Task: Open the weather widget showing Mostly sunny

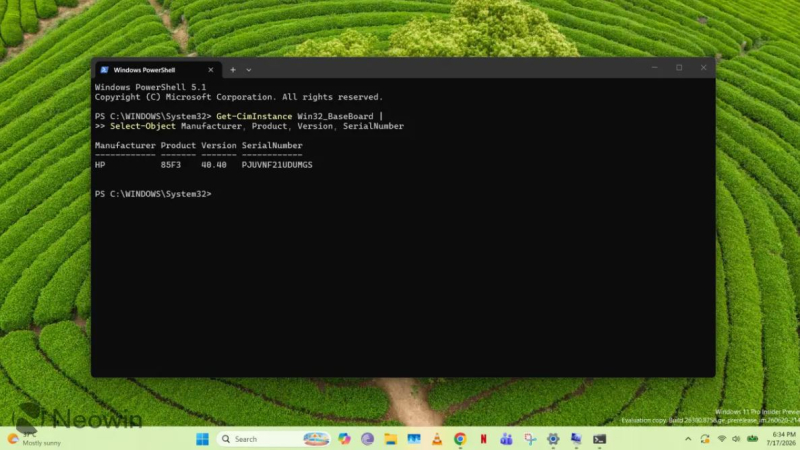Action: pos(34,439)
